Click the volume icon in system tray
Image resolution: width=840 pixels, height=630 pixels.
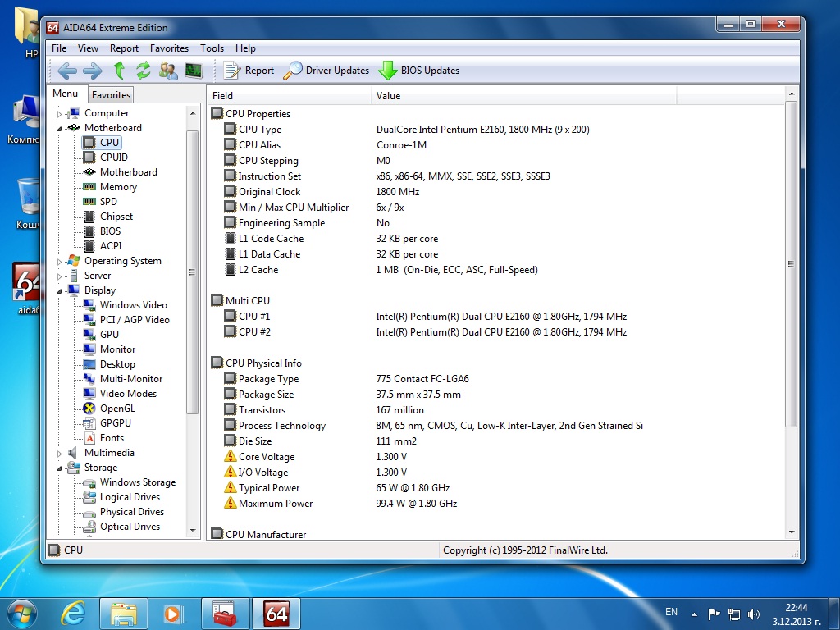click(754, 614)
